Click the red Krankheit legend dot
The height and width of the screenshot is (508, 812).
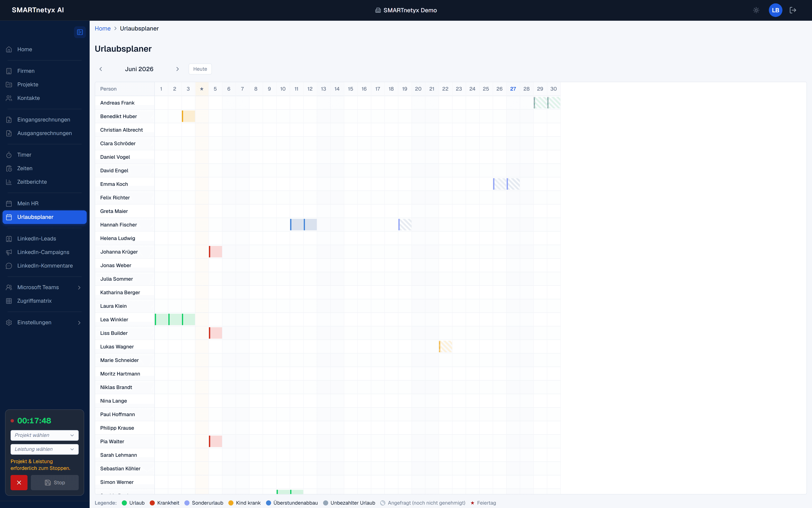click(152, 503)
